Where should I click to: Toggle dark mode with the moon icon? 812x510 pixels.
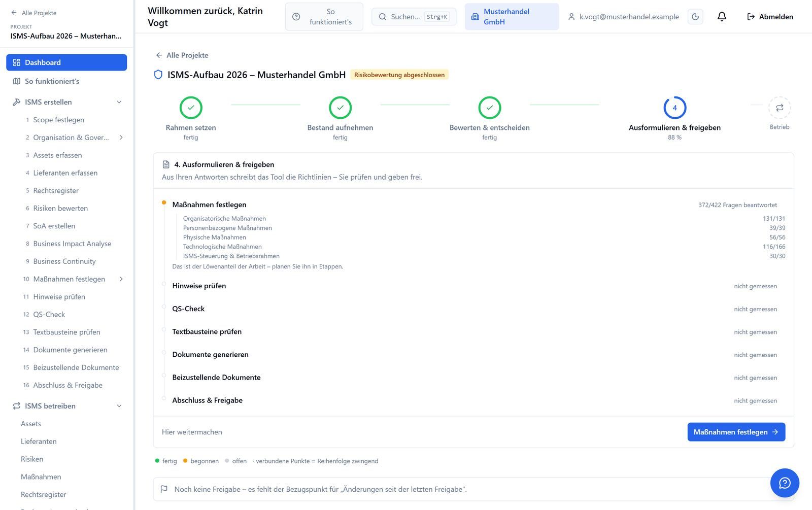[695, 17]
